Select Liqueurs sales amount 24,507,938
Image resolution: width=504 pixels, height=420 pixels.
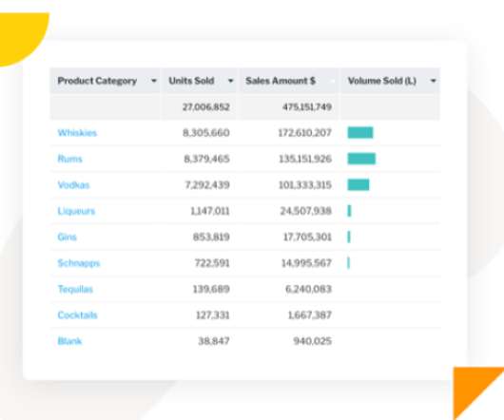[305, 211]
